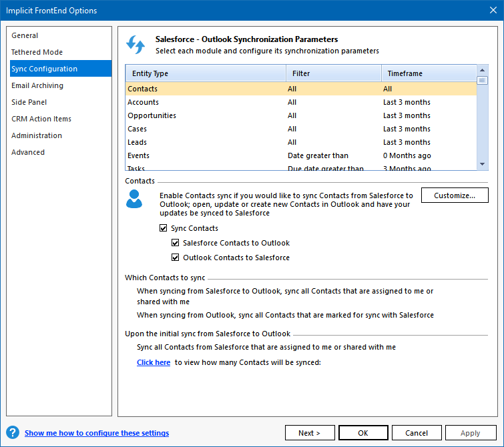Viewport: 504px width, 447px height.
Task: Click the Timeframe column header
Action: coord(428,73)
